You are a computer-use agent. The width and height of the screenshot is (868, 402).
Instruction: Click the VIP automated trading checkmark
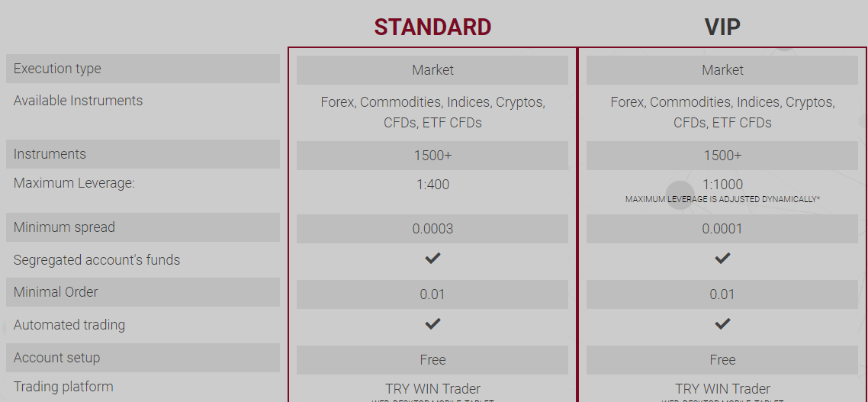pos(722,323)
